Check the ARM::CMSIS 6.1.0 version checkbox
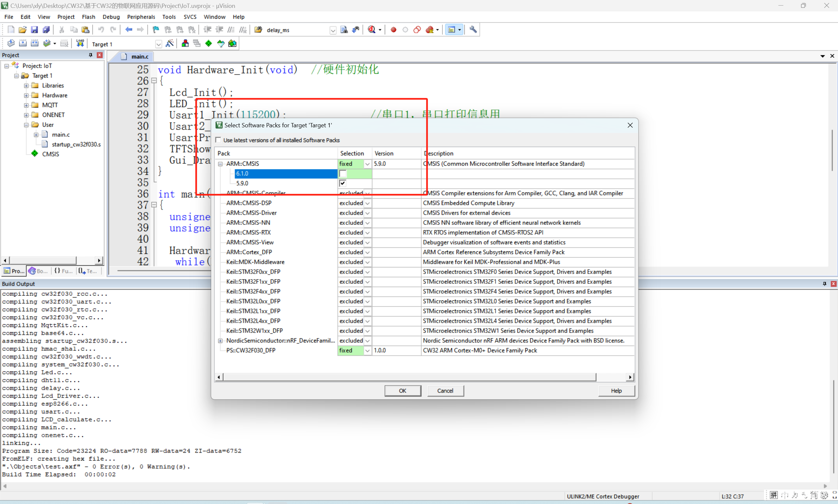 [343, 173]
